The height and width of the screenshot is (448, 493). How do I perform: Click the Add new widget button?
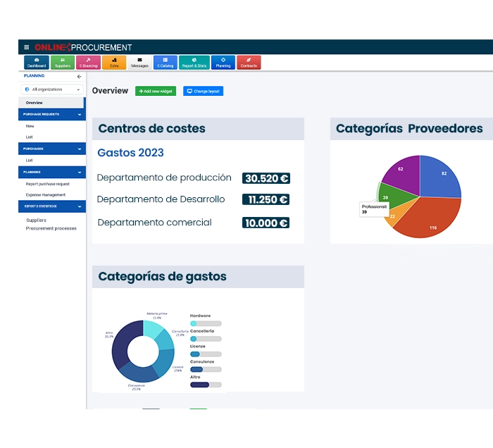[x=156, y=91]
